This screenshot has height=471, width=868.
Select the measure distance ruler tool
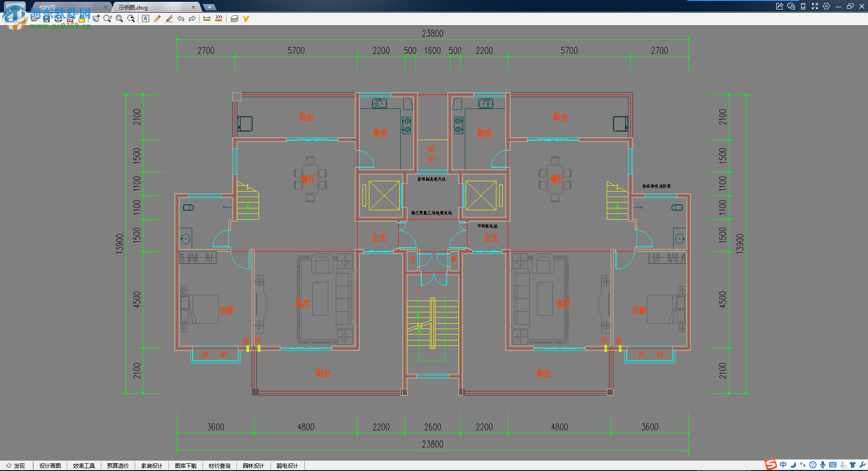[207, 19]
